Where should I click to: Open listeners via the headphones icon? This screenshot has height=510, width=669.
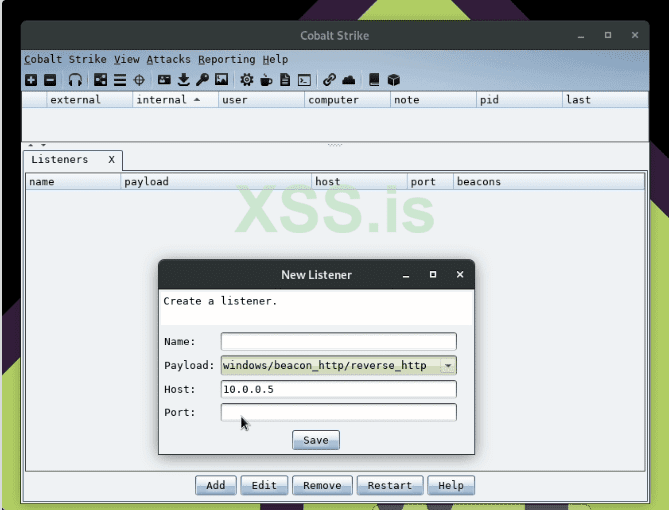pyautogui.click(x=75, y=80)
